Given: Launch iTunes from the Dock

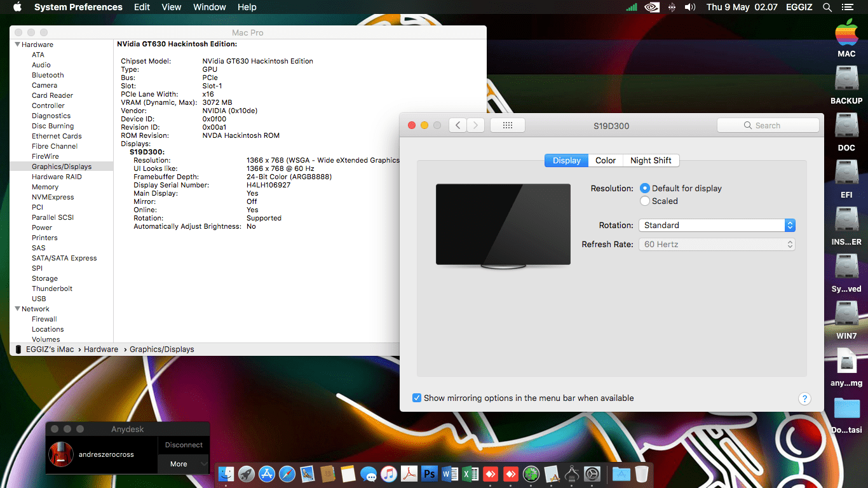Looking at the screenshot, I should pos(389,474).
